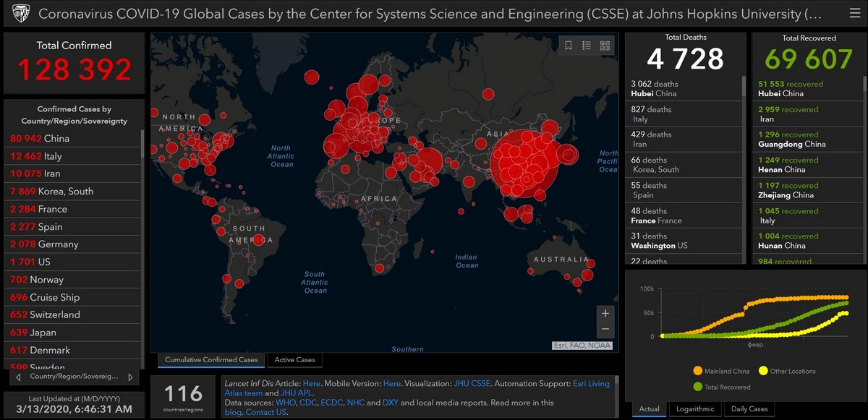Click the 429 deaths Iran entry
This screenshot has width=868, height=420.
click(x=684, y=139)
